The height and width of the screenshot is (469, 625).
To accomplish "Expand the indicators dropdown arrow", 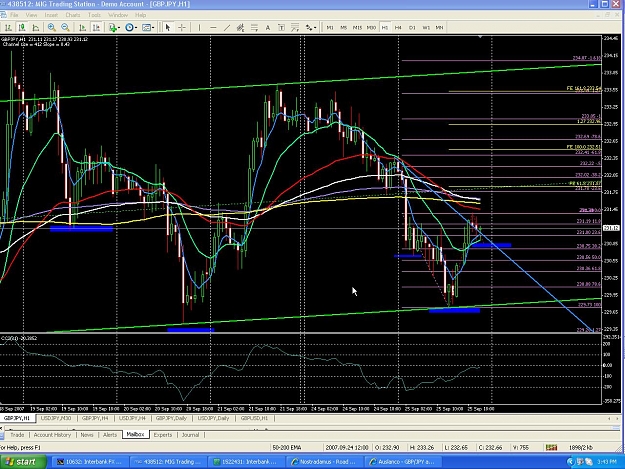I will pos(119,27).
